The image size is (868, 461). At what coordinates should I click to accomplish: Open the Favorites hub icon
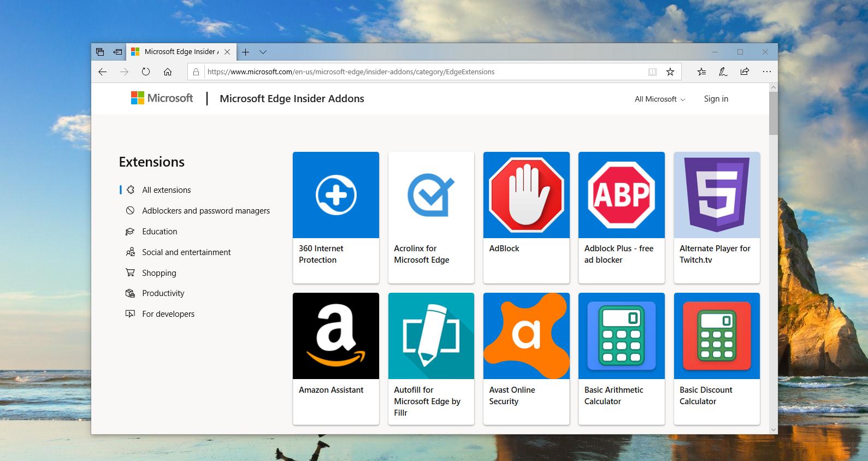pyautogui.click(x=702, y=72)
